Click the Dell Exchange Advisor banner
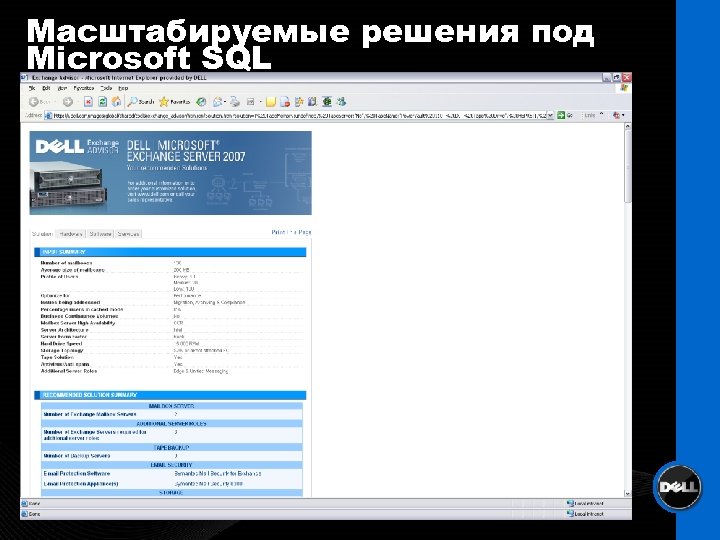 [x=170, y=173]
